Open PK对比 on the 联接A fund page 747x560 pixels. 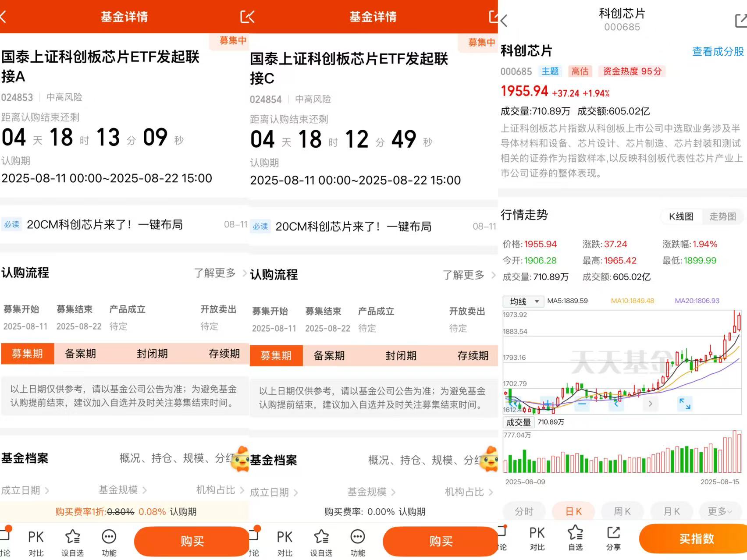coord(36,543)
